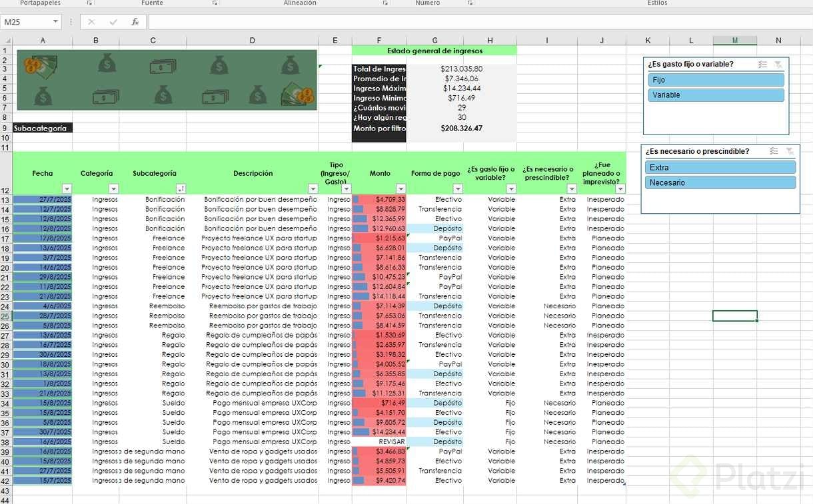Select the Variable slicer item
This screenshot has width=813, height=504.
[x=716, y=95]
